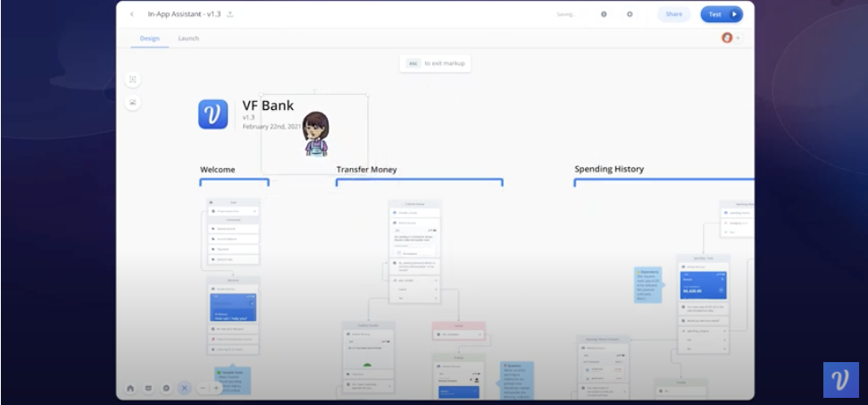Select the Start block header on canvas
Image resolution: width=868 pixels, height=405 pixels.
(x=233, y=202)
